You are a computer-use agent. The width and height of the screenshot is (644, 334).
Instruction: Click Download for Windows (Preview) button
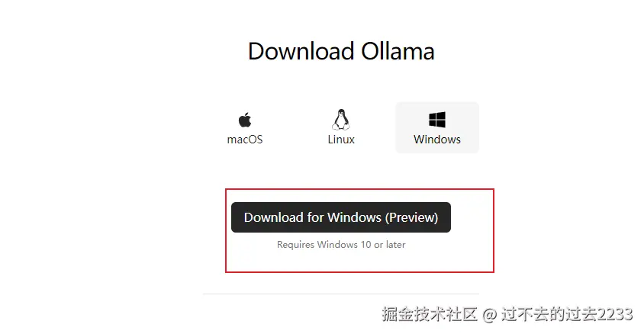[341, 217]
